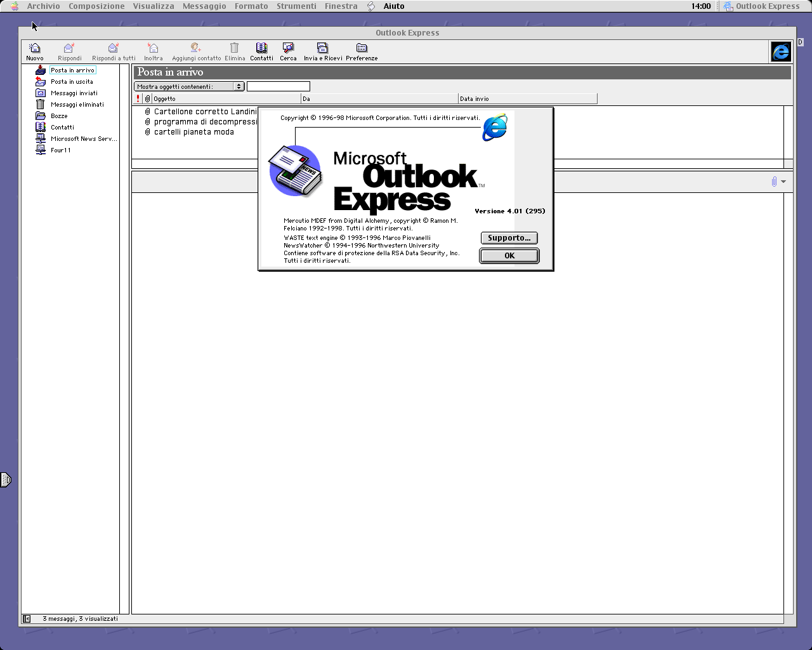Click the clock showing 14:00
Image resolution: width=812 pixels, height=650 pixels.
[701, 6]
